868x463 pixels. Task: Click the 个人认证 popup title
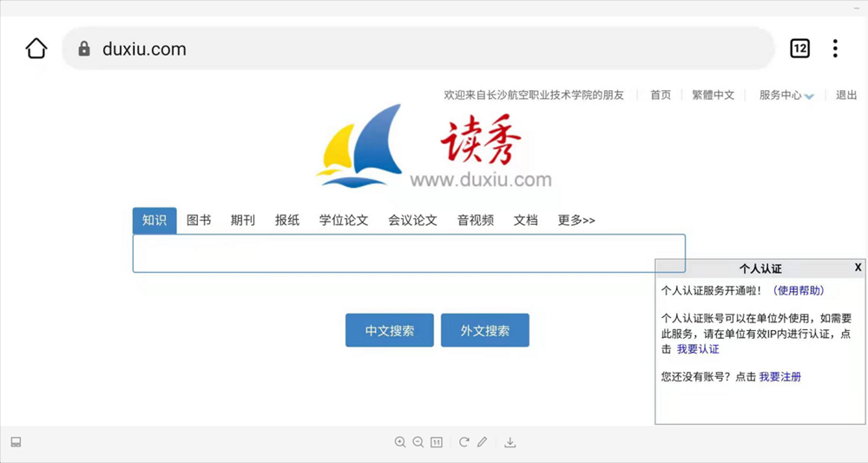(760, 268)
